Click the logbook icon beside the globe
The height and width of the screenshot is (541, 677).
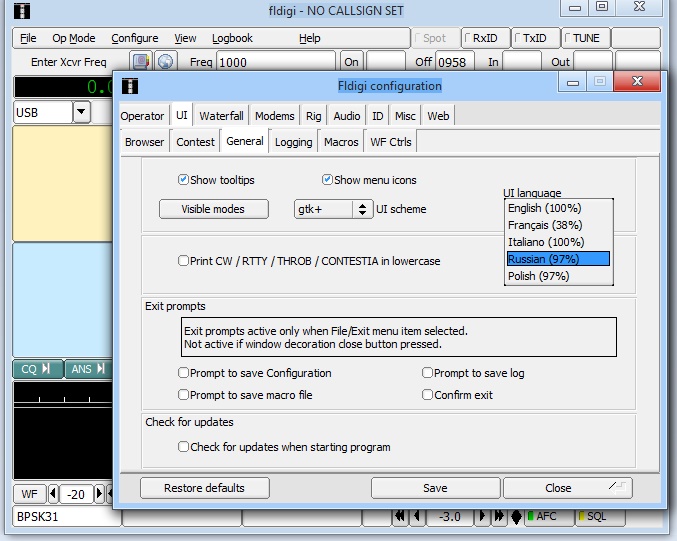click(x=141, y=62)
